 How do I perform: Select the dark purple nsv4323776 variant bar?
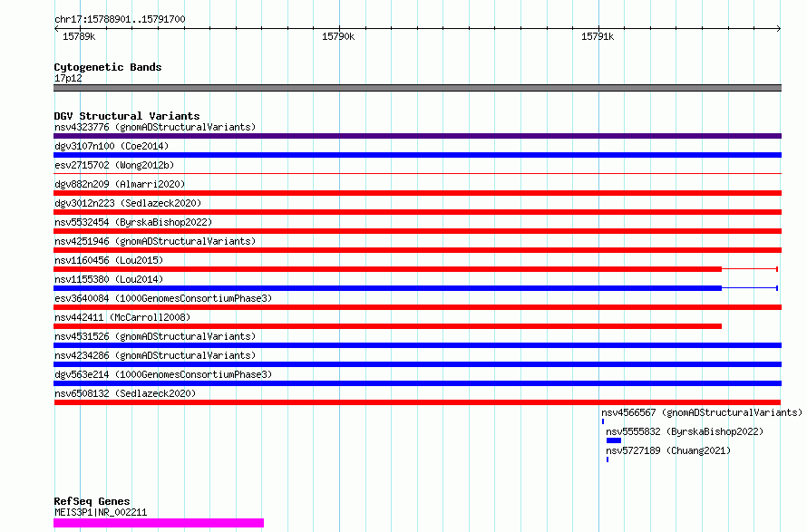[x=417, y=136]
